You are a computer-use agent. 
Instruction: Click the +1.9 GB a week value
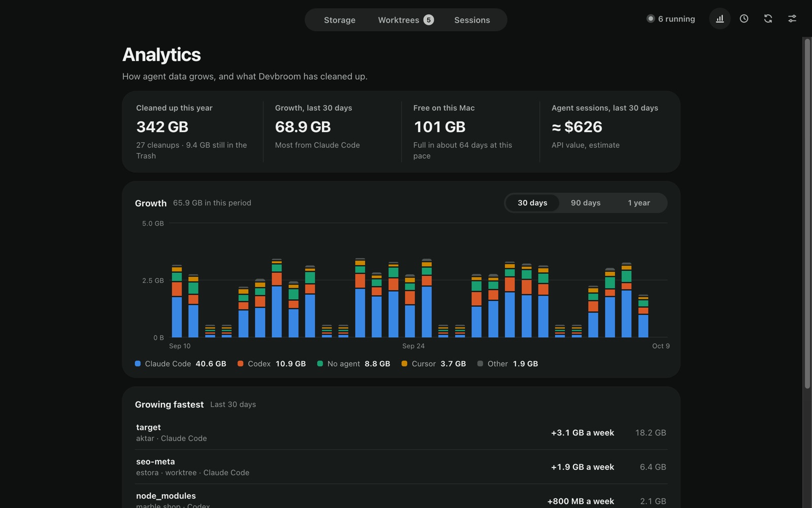pos(583,467)
